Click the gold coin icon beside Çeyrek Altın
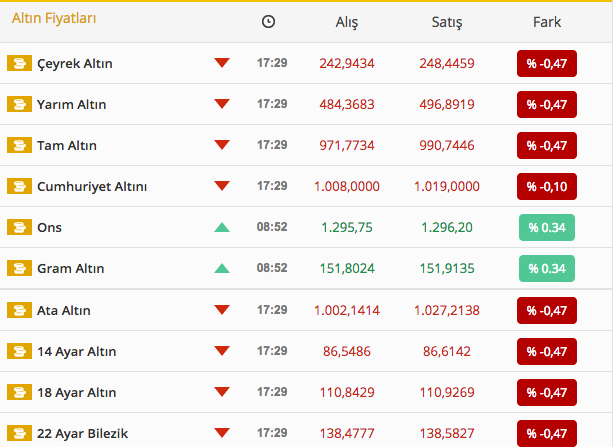 point(19,63)
